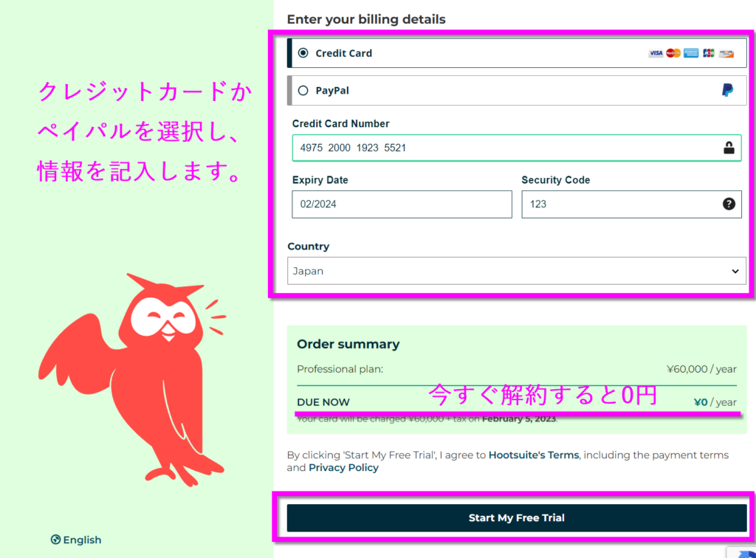Open the Hootsuite's Terms link
Viewport: 756px width, 558px height.
[534, 455]
